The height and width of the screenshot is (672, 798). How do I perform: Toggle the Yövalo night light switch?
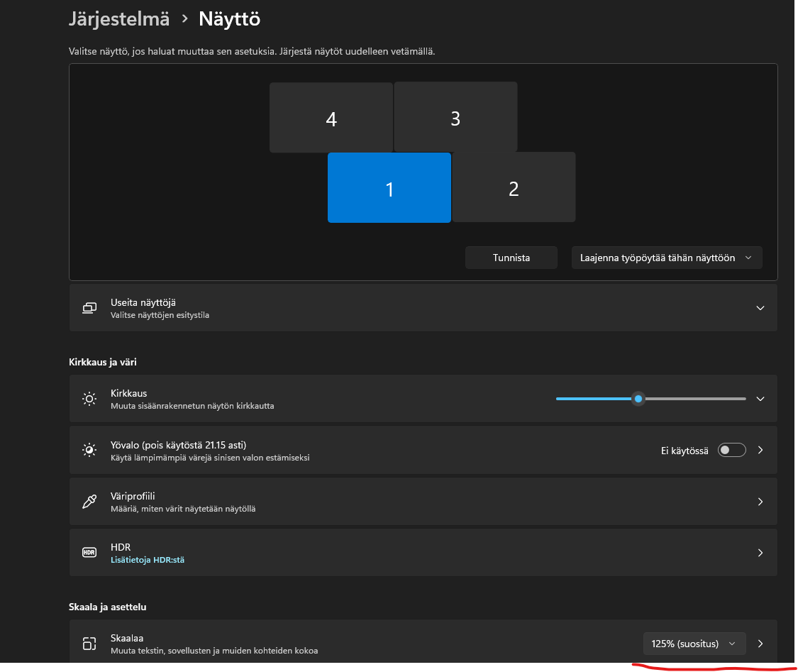[x=731, y=450]
